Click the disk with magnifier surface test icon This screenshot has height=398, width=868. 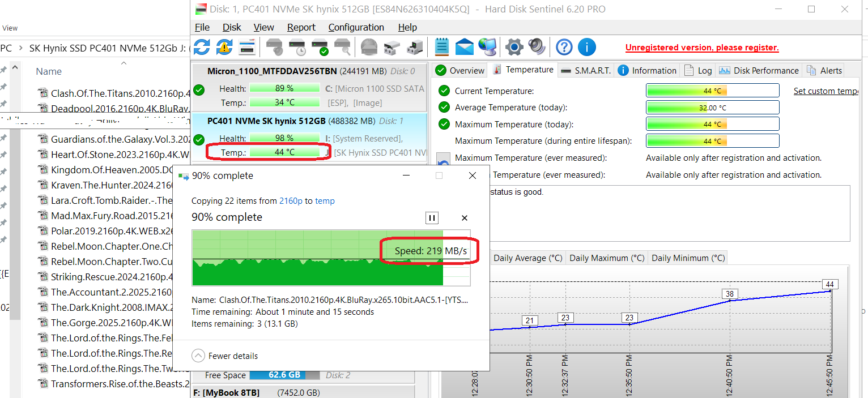[342, 47]
